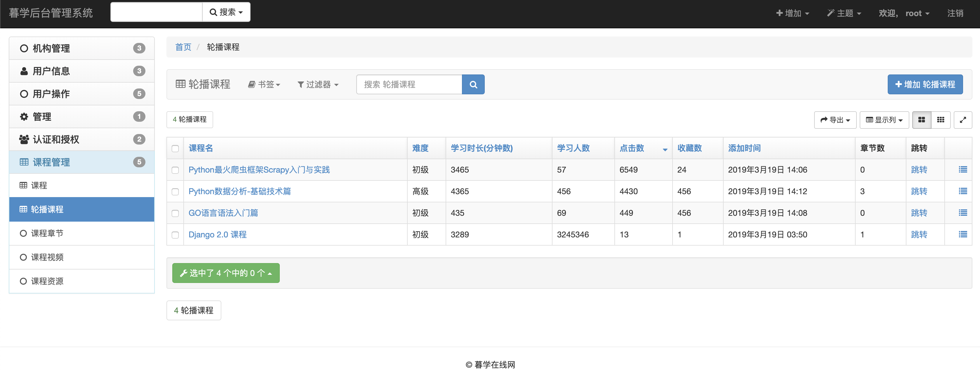Click details list icon for Python数据分析 row
Image resolution: width=980 pixels, height=372 pixels.
(x=962, y=191)
